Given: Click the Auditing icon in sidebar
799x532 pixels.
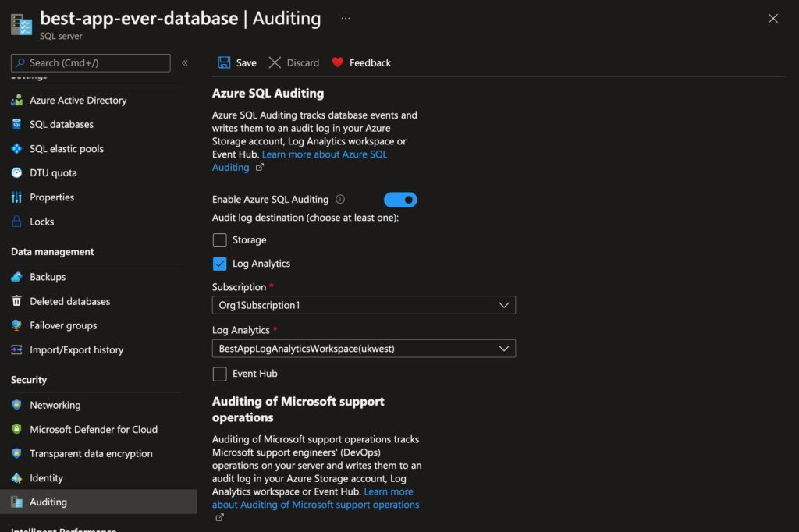Looking at the screenshot, I should tap(17, 502).
